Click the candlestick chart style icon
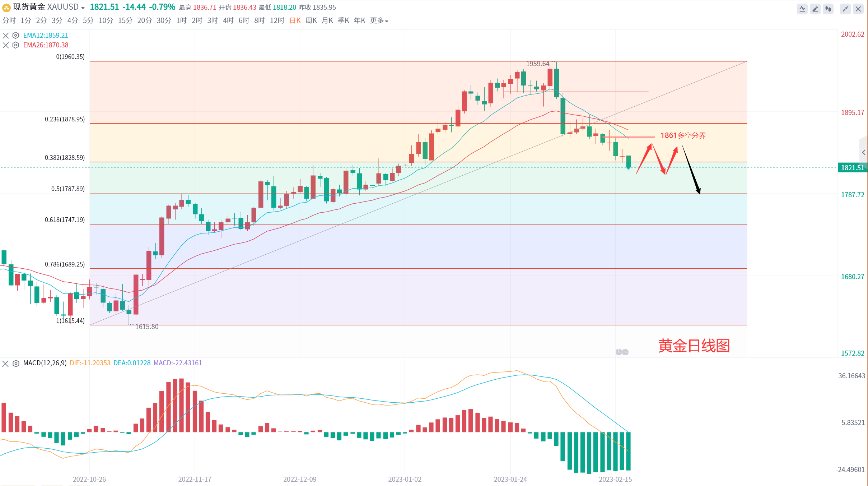 pos(828,9)
